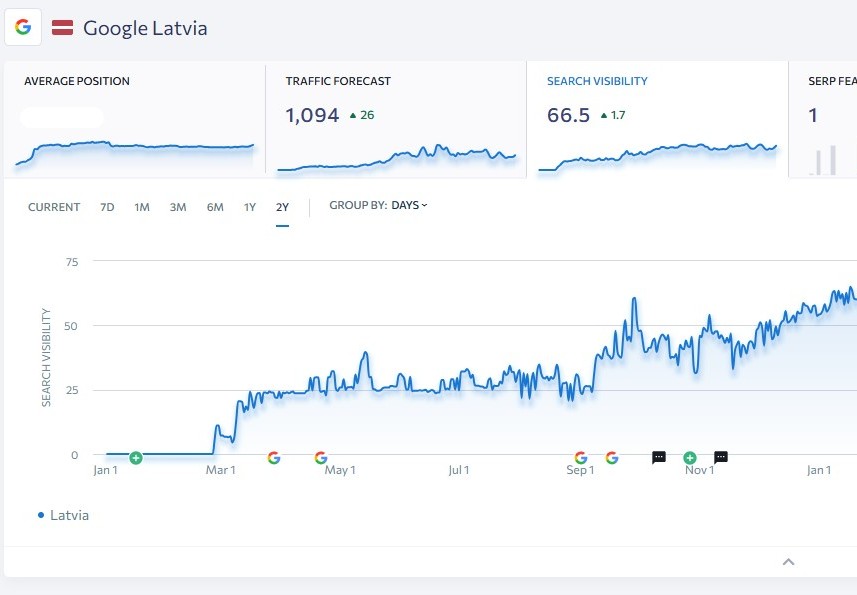
Task: Switch to the 6M time range
Action: pyautogui.click(x=215, y=207)
